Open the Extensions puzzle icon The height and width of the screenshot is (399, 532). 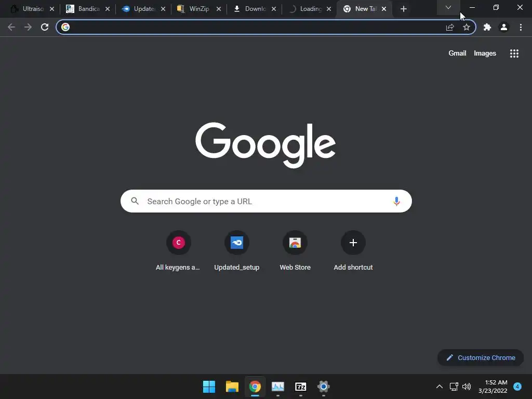[487, 27]
